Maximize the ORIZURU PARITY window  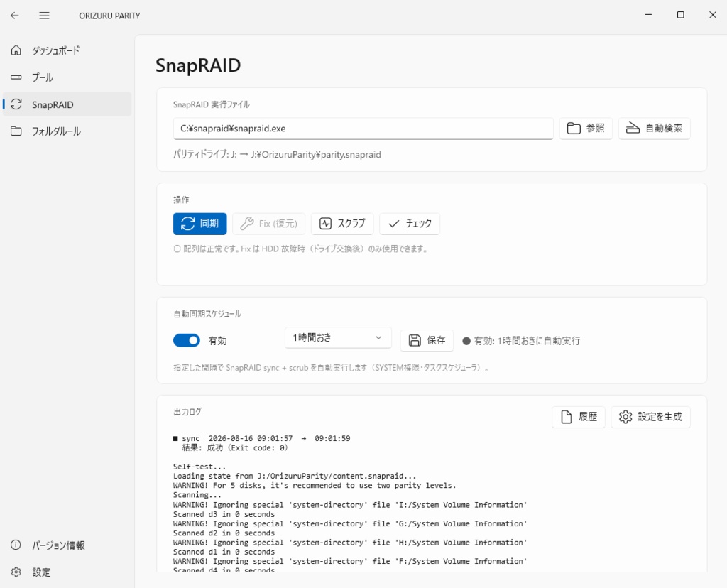click(x=681, y=15)
